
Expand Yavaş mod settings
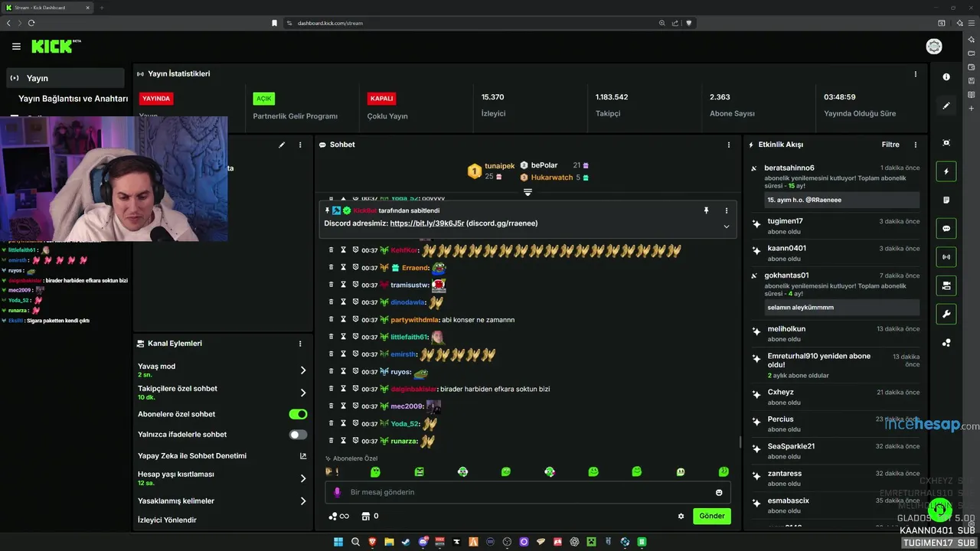[x=303, y=370]
